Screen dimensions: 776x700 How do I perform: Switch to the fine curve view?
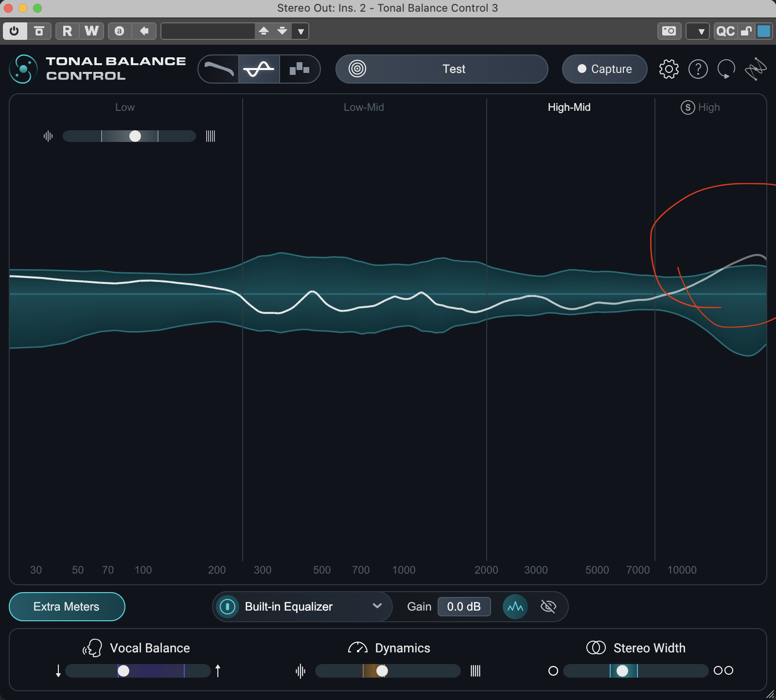tap(259, 69)
